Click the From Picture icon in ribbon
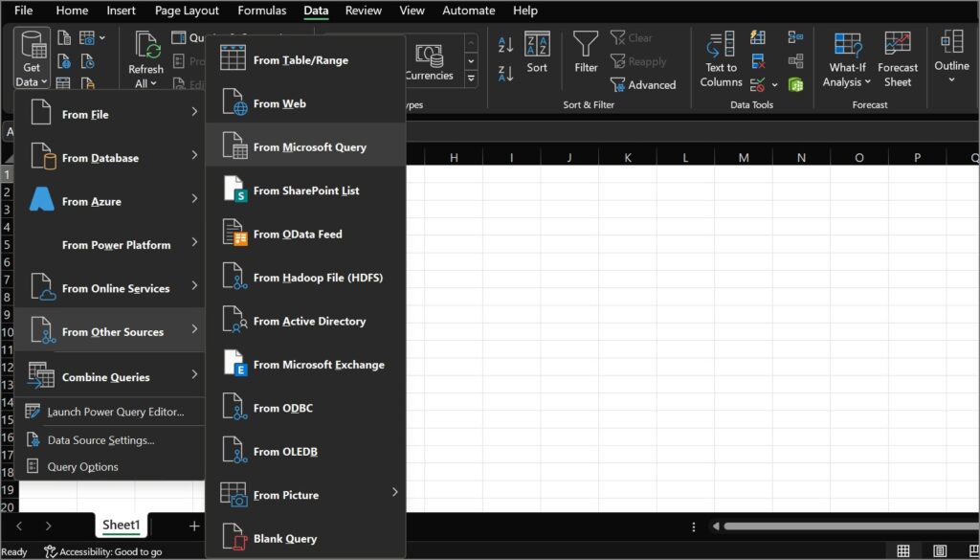This screenshot has width=980, height=560. point(88,38)
